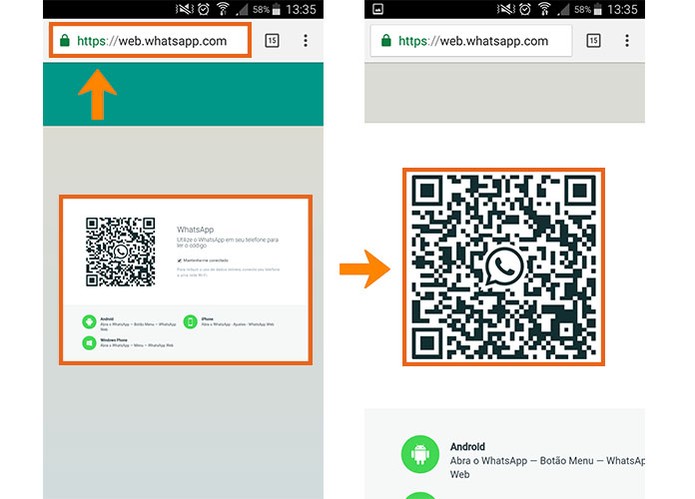Tap the alarm clock status bar icon on left
Screen dimensions: 695x499
click(x=203, y=9)
